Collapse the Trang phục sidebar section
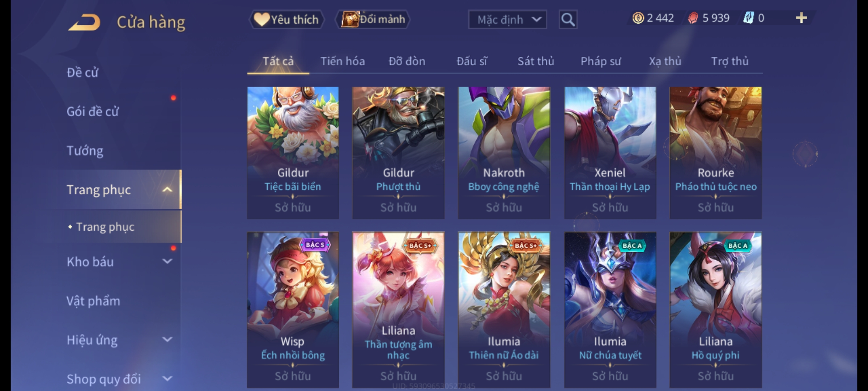Screen dimensions: 868x391 pos(167,190)
